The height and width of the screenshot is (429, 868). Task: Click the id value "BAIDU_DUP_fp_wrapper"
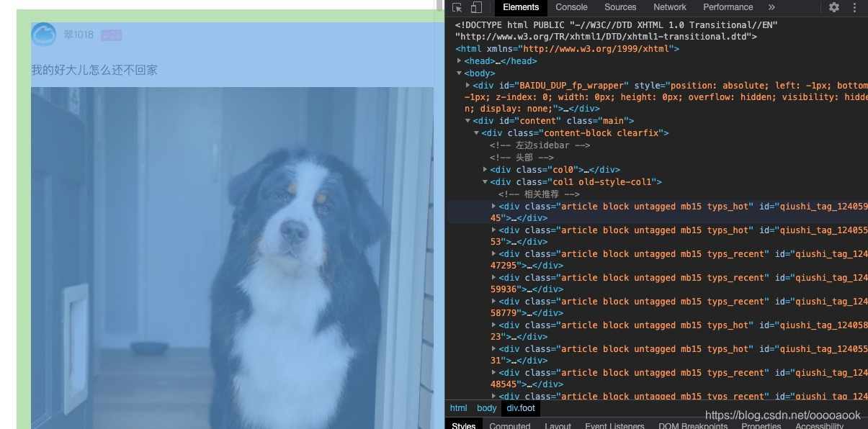tap(573, 85)
